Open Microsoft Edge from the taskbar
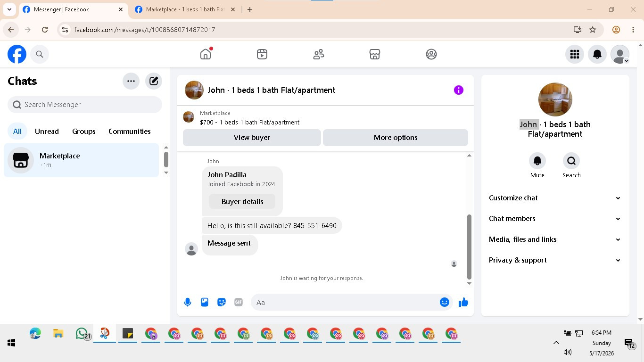This screenshot has height=362, width=644. [x=35, y=334]
